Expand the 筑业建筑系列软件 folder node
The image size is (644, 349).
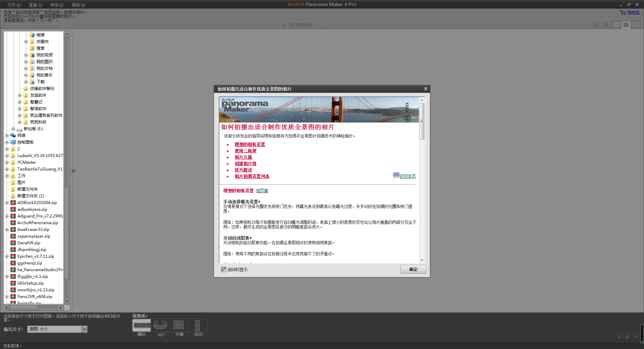(19, 115)
